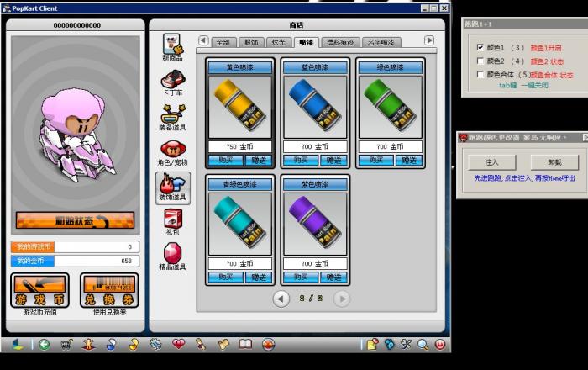Preview the green spray can thumbnail

391,107
